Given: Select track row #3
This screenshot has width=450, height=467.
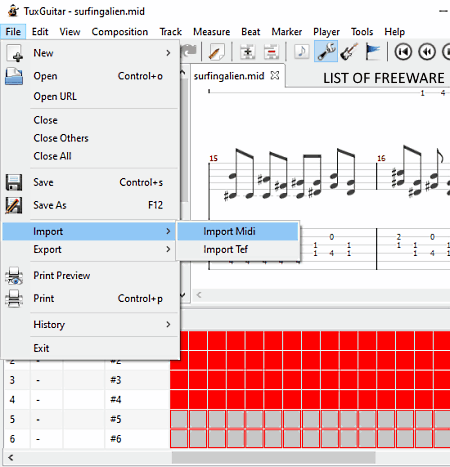Looking at the screenshot, I should pyautogui.click(x=87, y=380).
